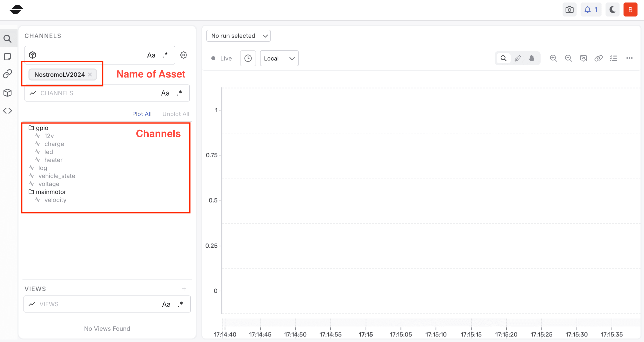Open user profile avatar B
This screenshot has width=644, height=342.
pyautogui.click(x=630, y=10)
